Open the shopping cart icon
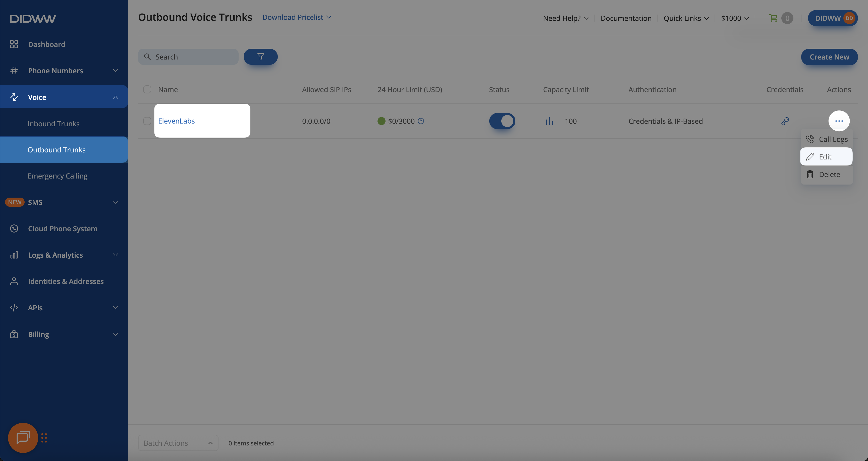This screenshot has width=868, height=461. [773, 18]
